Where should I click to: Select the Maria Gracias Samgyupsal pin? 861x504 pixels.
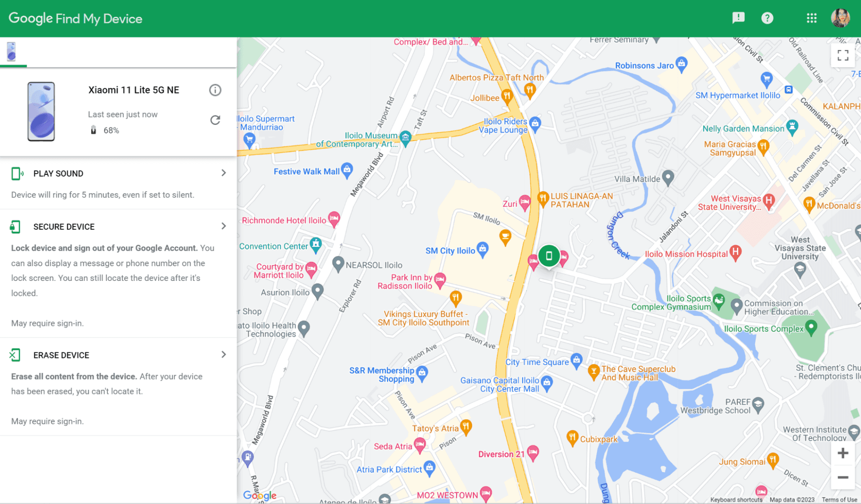point(763,147)
